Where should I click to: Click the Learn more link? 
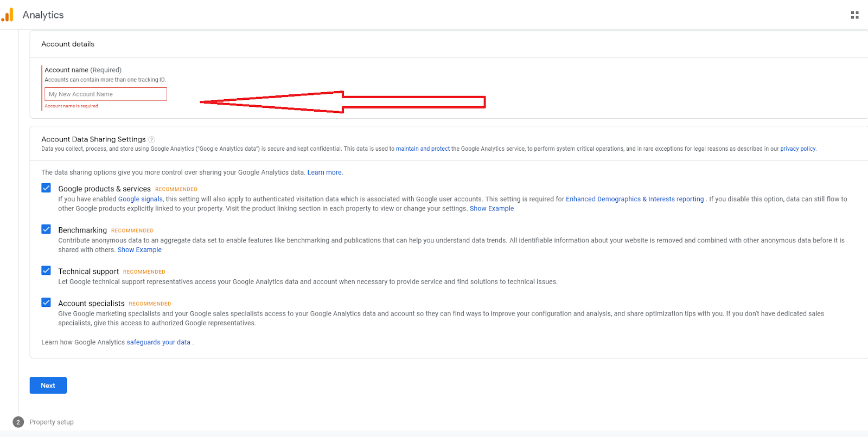coord(324,172)
